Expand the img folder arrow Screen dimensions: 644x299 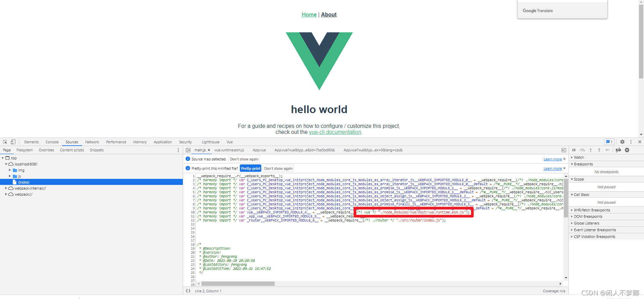(10, 170)
